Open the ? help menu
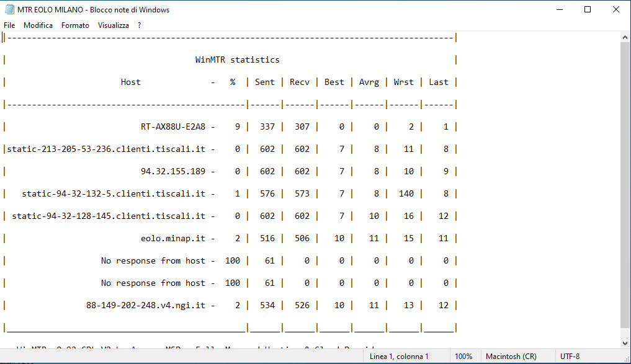The height and width of the screenshot is (364, 631). pos(140,25)
